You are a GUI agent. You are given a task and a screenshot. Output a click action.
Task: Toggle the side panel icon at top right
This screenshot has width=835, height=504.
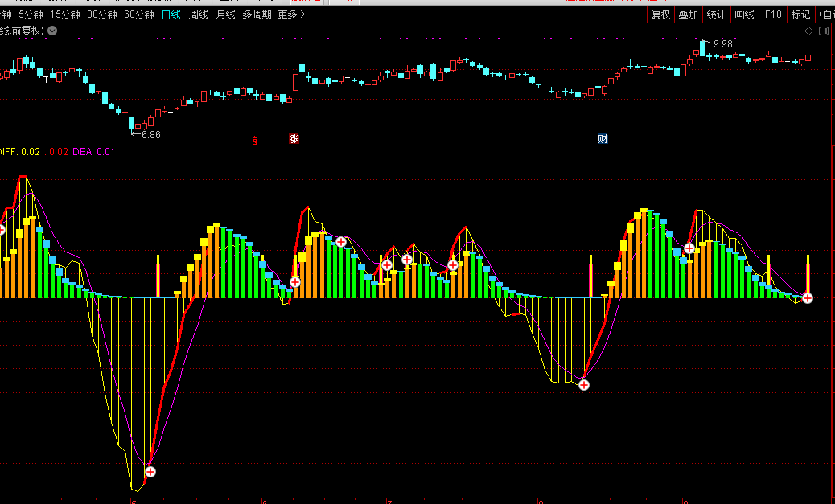pos(823,31)
